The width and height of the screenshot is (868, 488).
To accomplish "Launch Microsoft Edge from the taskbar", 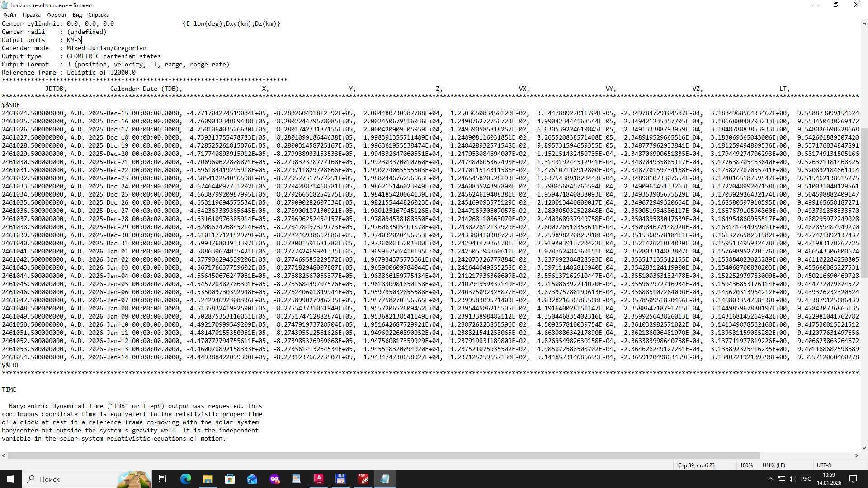I will tap(185, 479).
